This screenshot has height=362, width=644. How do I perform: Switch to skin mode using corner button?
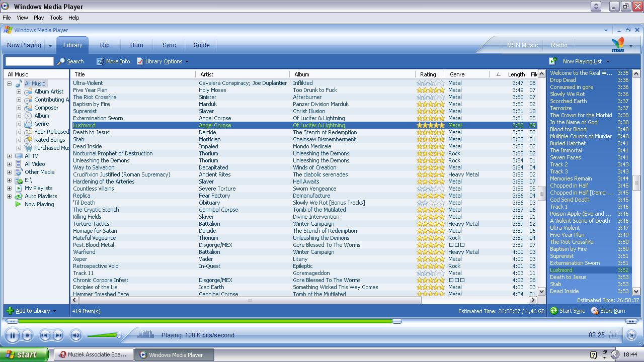tap(631, 335)
